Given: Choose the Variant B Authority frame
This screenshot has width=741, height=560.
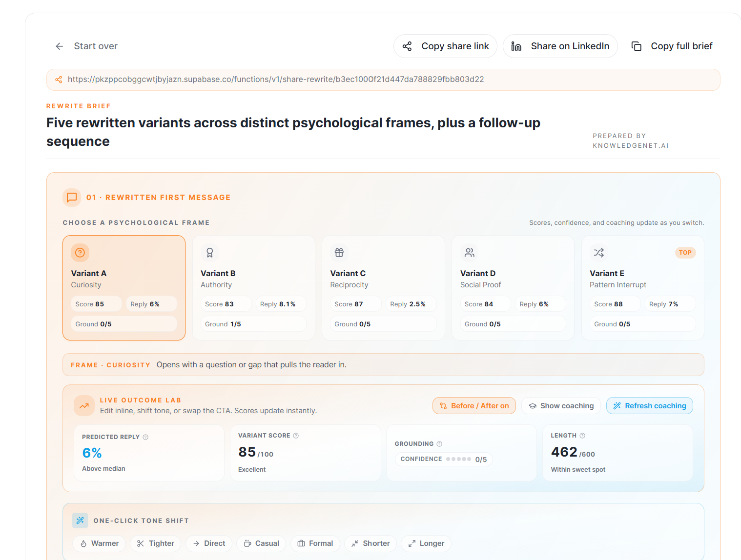Looking at the screenshot, I should click(x=253, y=288).
